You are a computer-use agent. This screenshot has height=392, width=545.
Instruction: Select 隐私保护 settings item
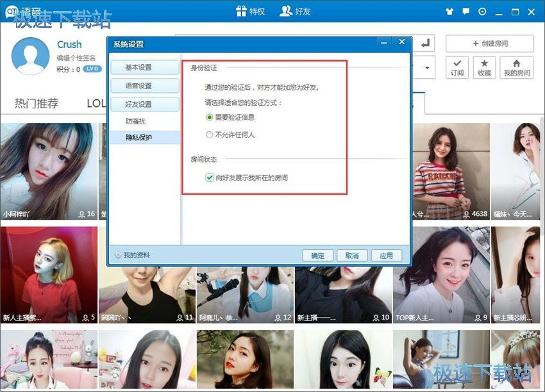tap(145, 138)
